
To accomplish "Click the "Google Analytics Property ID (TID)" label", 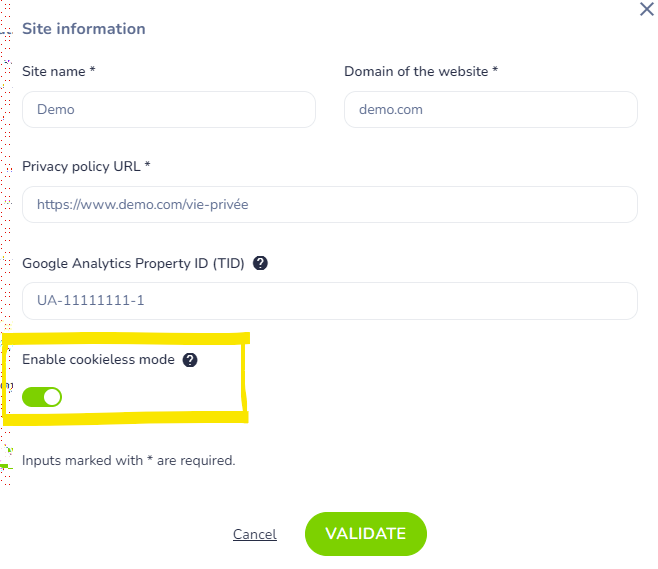I will [x=134, y=264].
